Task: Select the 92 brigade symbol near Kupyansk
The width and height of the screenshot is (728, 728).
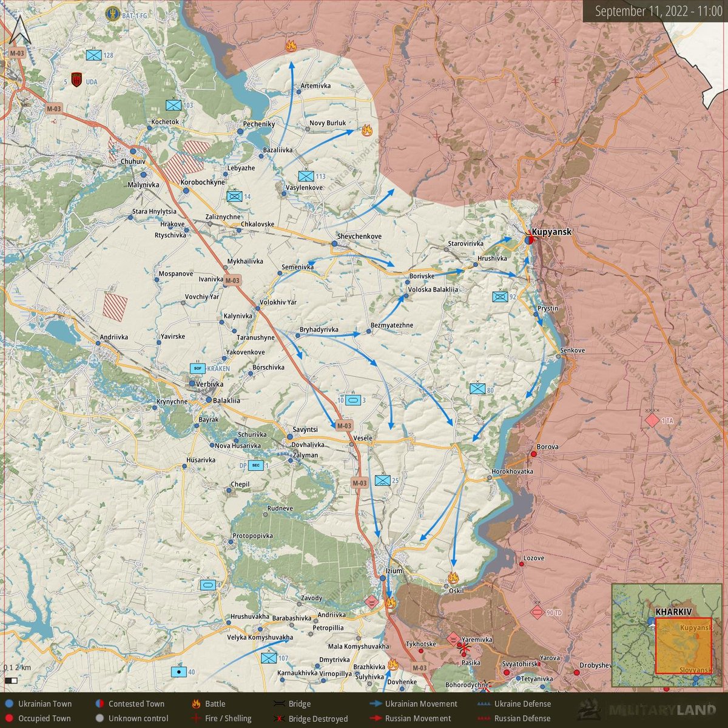Action: pyautogui.click(x=499, y=297)
